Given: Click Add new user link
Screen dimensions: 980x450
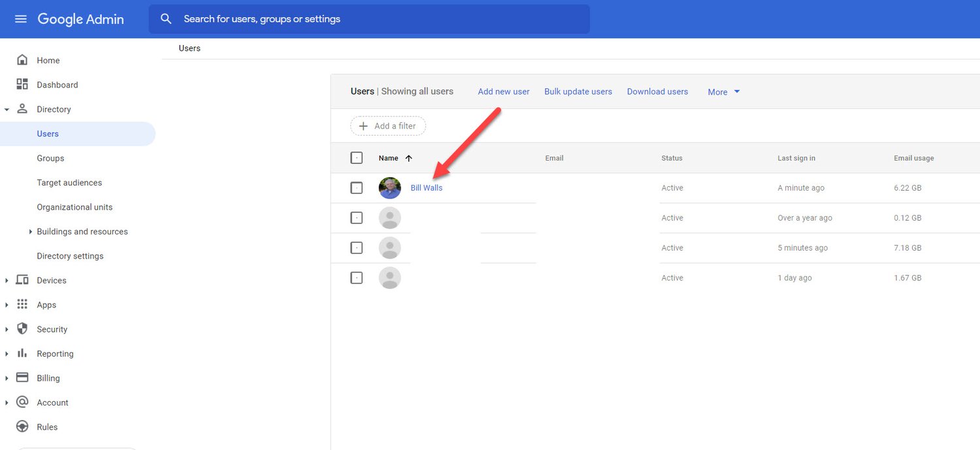Looking at the screenshot, I should (x=504, y=91).
